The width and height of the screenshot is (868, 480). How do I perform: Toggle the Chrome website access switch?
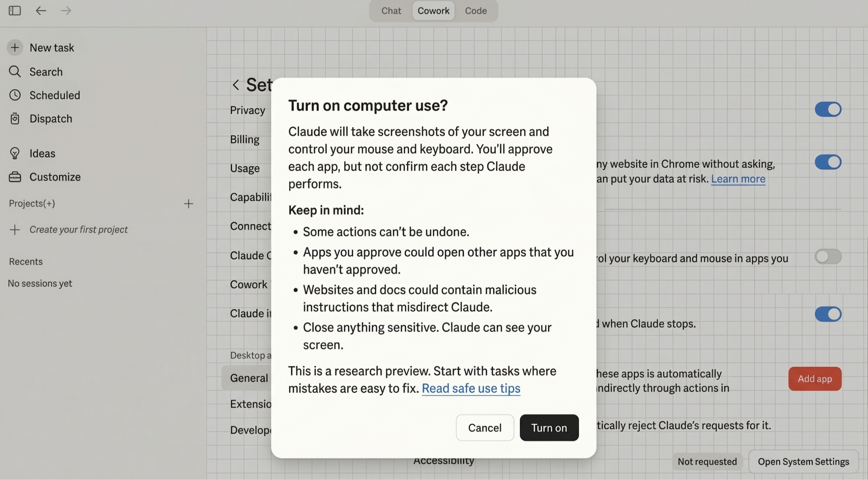tap(828, 162)
